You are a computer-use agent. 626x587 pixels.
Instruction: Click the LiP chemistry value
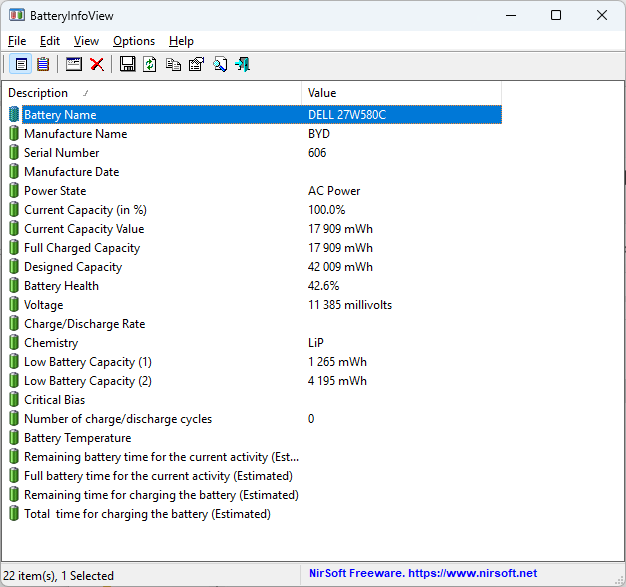tap(316, 343)
